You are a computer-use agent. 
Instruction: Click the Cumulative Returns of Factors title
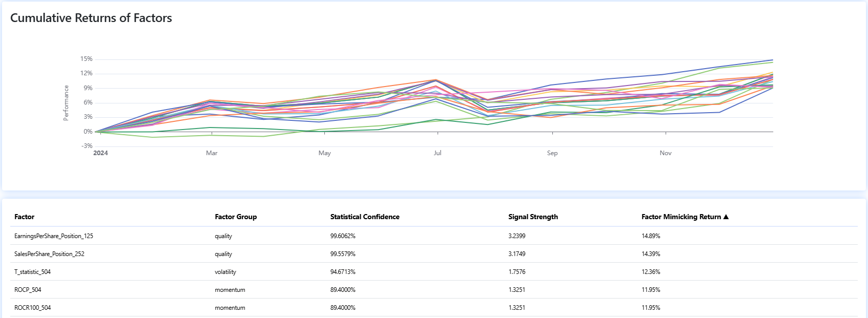coord(91,18)
